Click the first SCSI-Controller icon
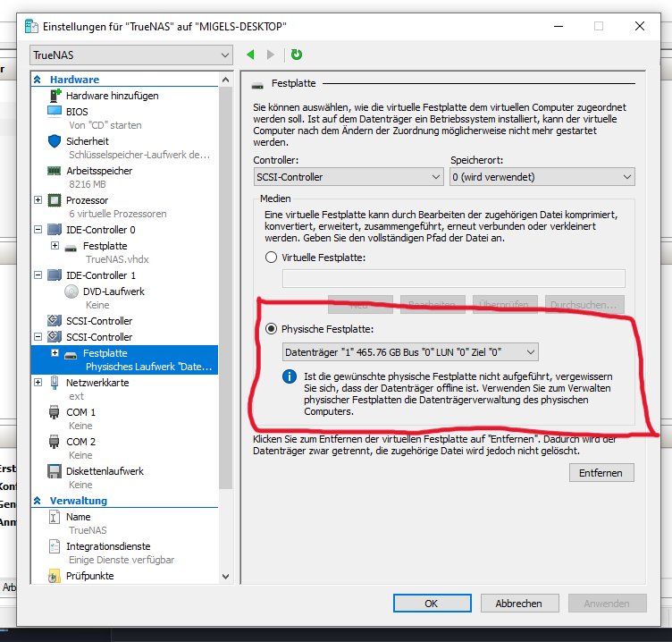 point(55,320)
